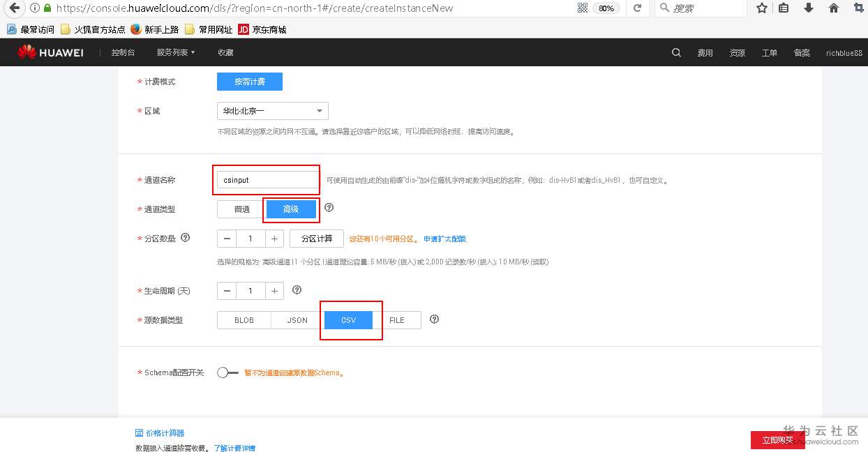Reload the page with the refresh icon

638,8
